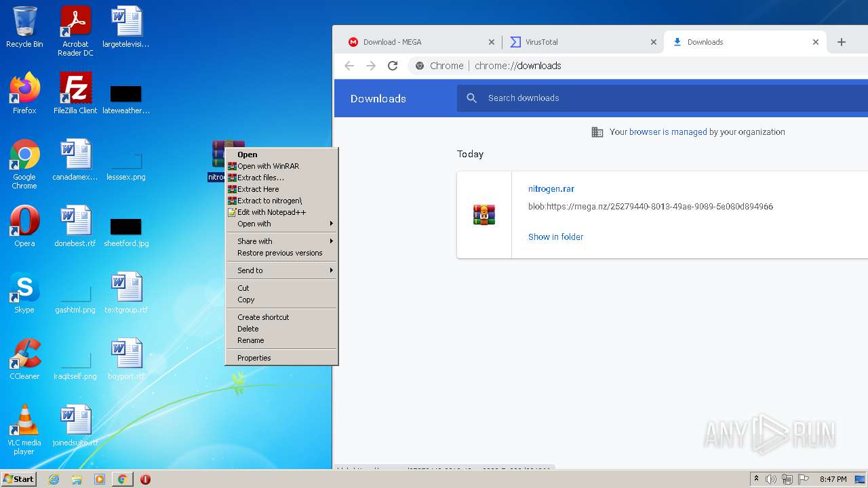
Task: Click Chrome reload page icon
Action: pyautogui.click(x=393, y=66)
